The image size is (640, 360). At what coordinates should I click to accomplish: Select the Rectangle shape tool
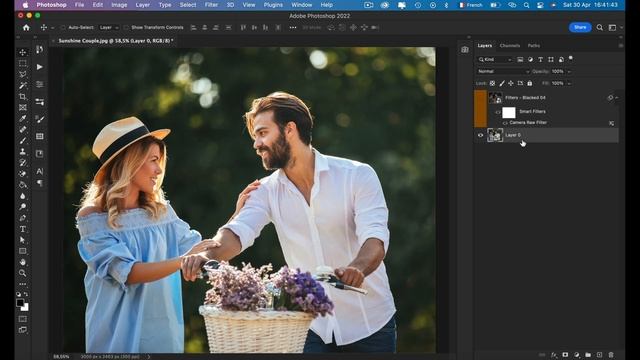[23, 251]
